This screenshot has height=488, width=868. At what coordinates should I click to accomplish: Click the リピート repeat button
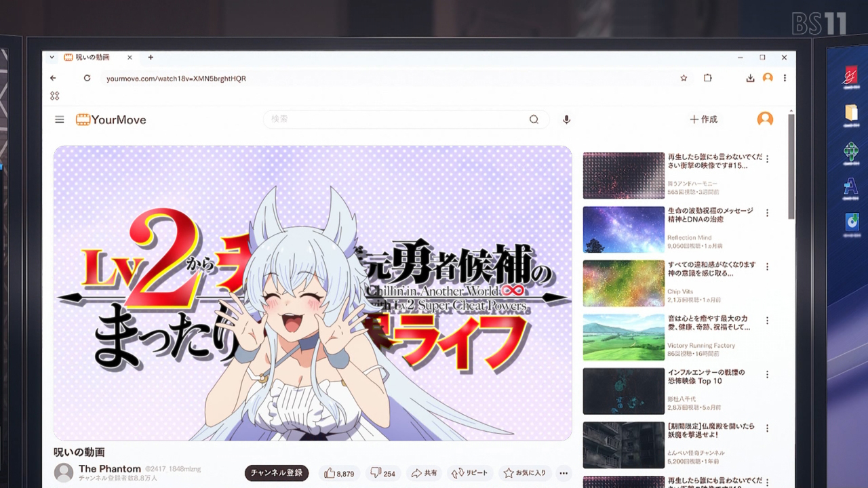[x=469, y=473]
